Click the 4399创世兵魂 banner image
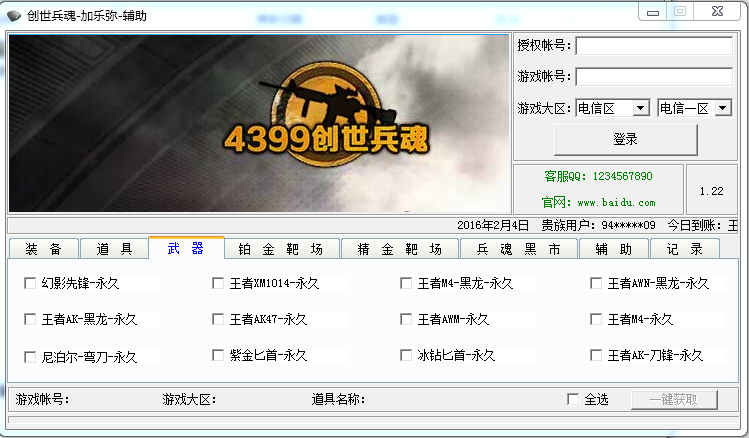Image resolution: width=749 pixels, height=438 pixels. (x=259, y=123)
